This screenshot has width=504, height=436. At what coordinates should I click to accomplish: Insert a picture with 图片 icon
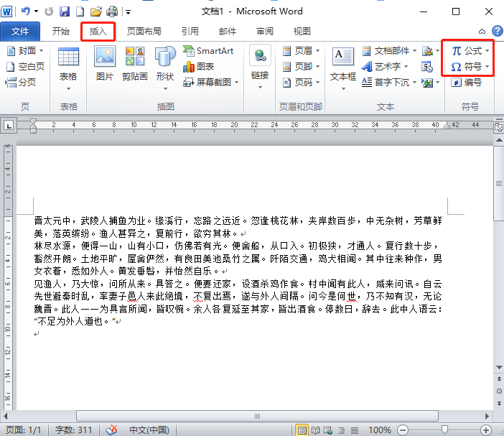(x=105, y=63)
